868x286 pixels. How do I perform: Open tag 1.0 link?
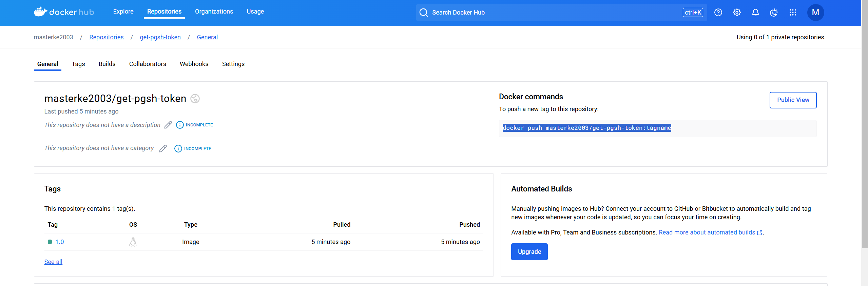(60, 242)
